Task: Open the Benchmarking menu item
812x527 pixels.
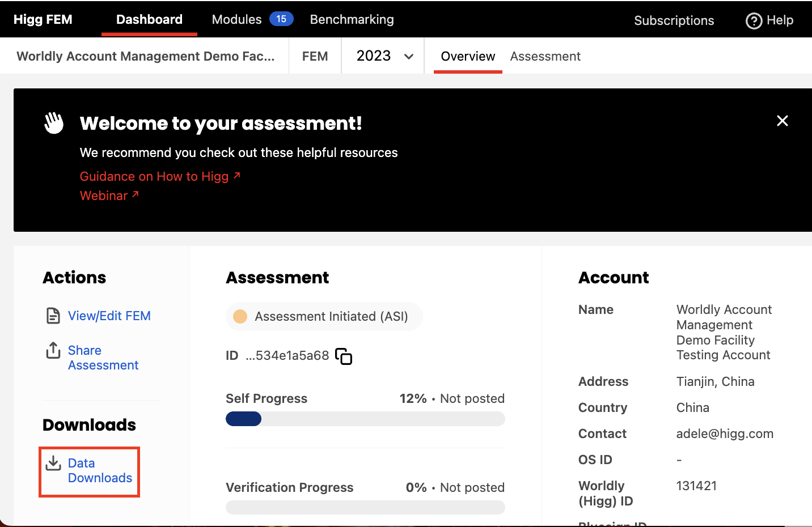Action: (352, 19)
